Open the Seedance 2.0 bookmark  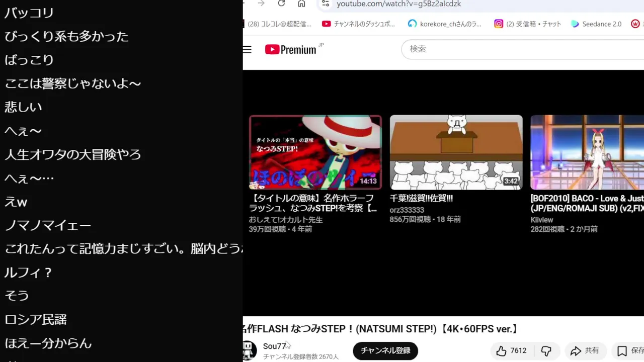coord(596,24)
